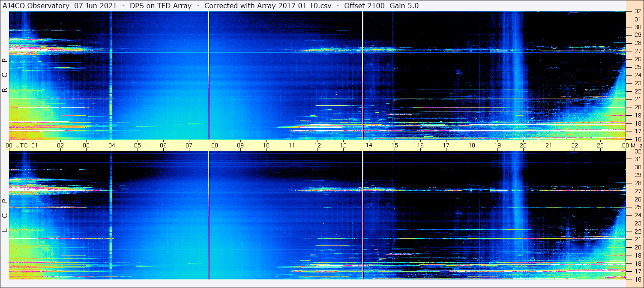Click 32 MHz label on upper frequency scale

click(x=637, y=12)
